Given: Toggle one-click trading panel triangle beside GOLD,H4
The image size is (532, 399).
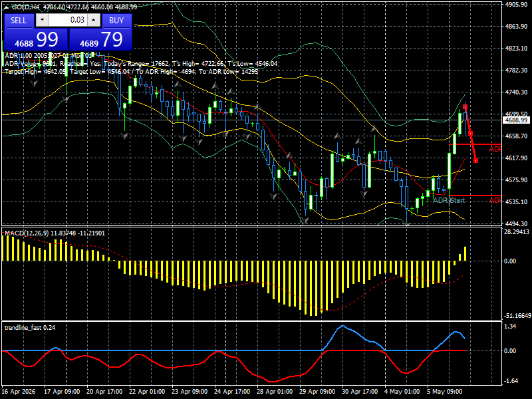Looking at the screenshot, I should tap(6, 7).
